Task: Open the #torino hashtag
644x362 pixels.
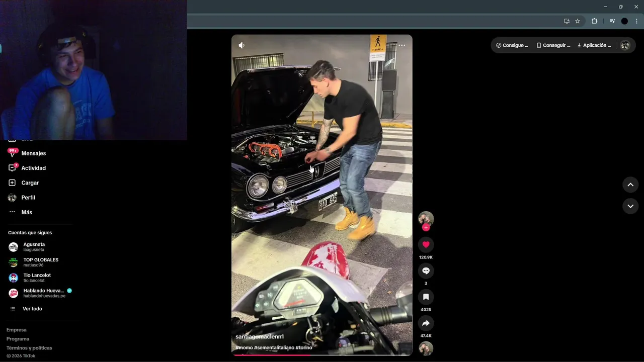Action: pyautogui.click(x=304, y=347)
